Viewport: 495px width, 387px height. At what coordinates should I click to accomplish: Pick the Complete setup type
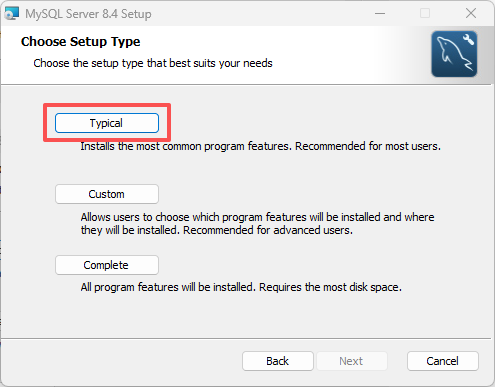(107, 265)
